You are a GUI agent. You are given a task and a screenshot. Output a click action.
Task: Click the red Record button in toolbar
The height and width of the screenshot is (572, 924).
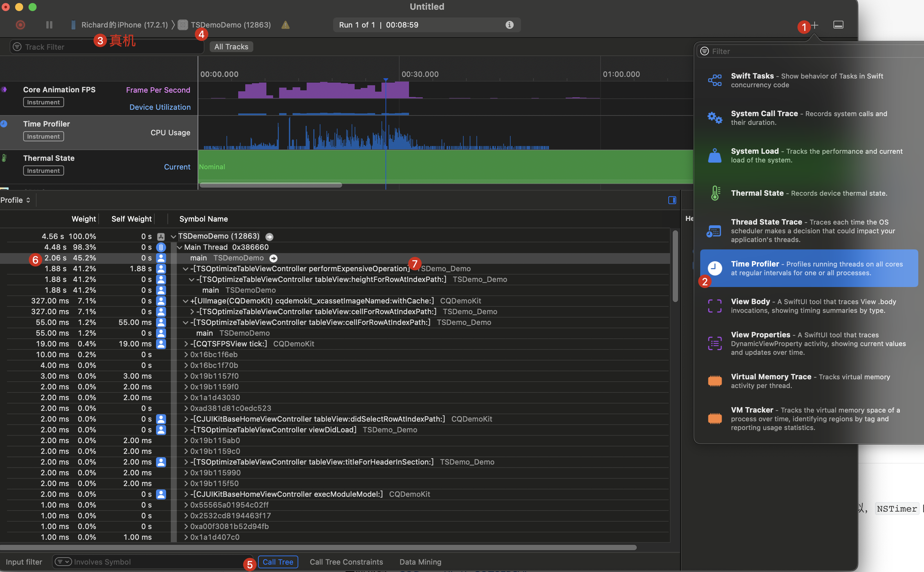20,25
